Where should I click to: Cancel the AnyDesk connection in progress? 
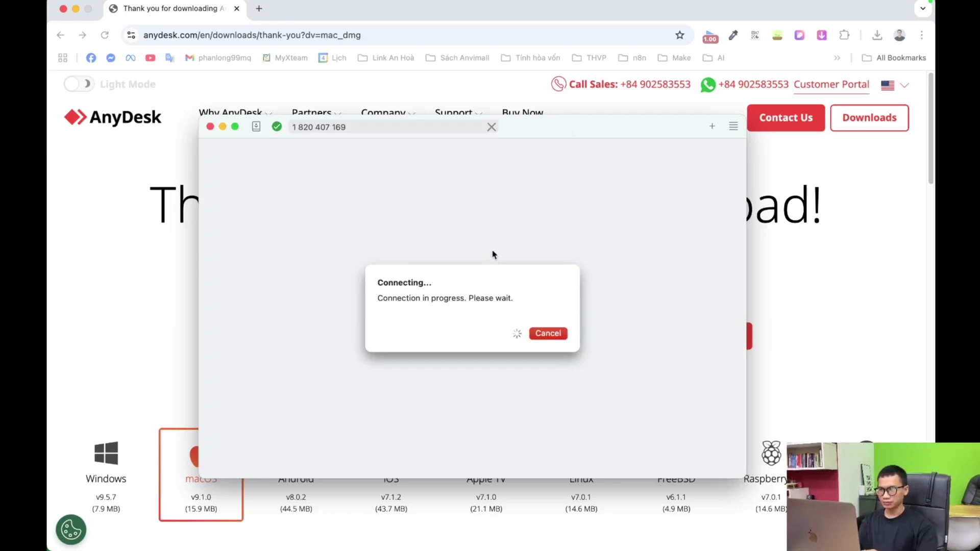coord(548,333)
